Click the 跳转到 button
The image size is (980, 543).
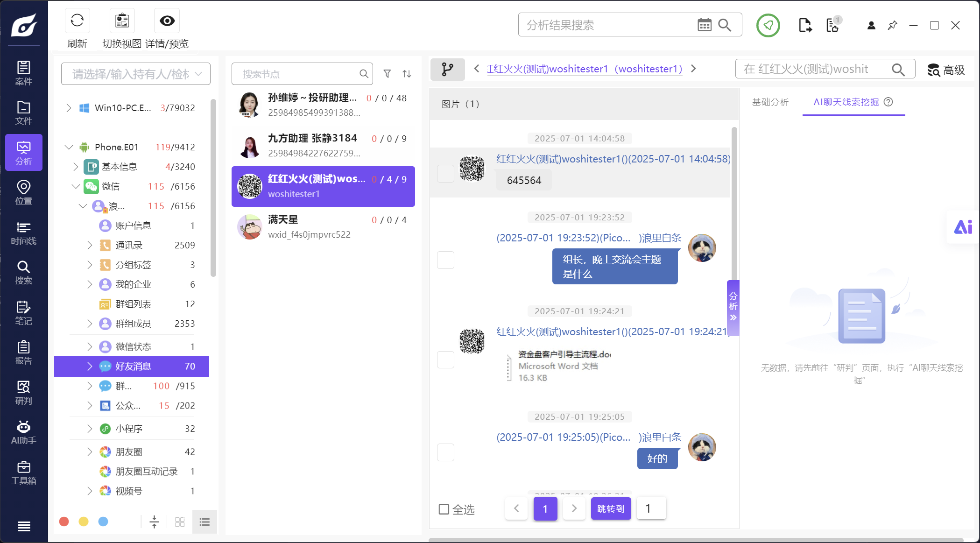pos(611,508)
